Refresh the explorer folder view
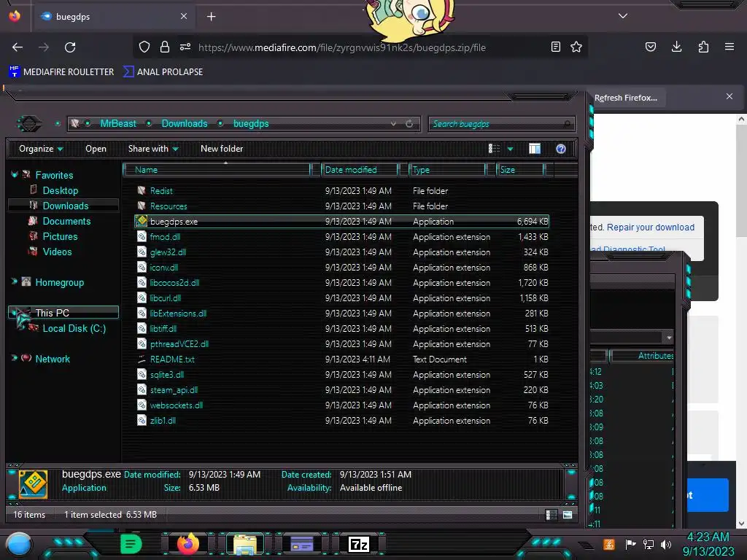Viewport: 747px width, 560px height. [409, 124]
